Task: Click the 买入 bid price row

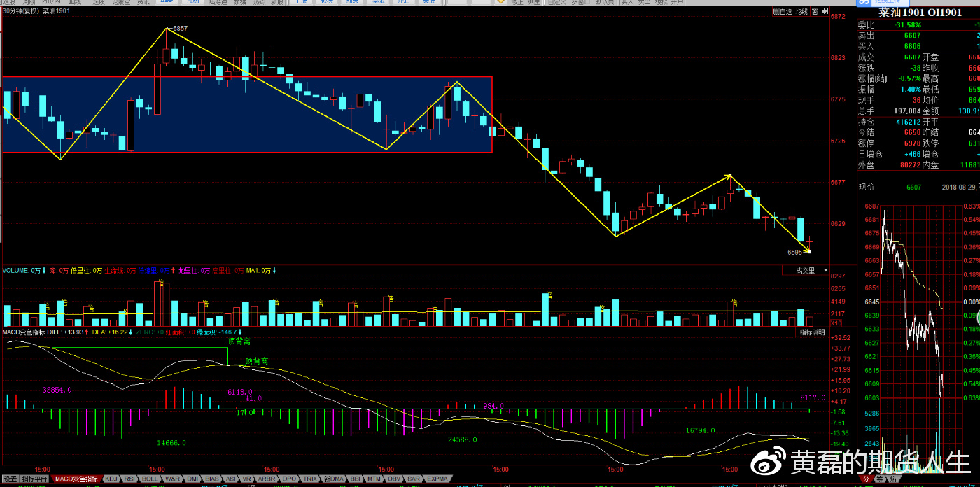Action: [918, 45]
